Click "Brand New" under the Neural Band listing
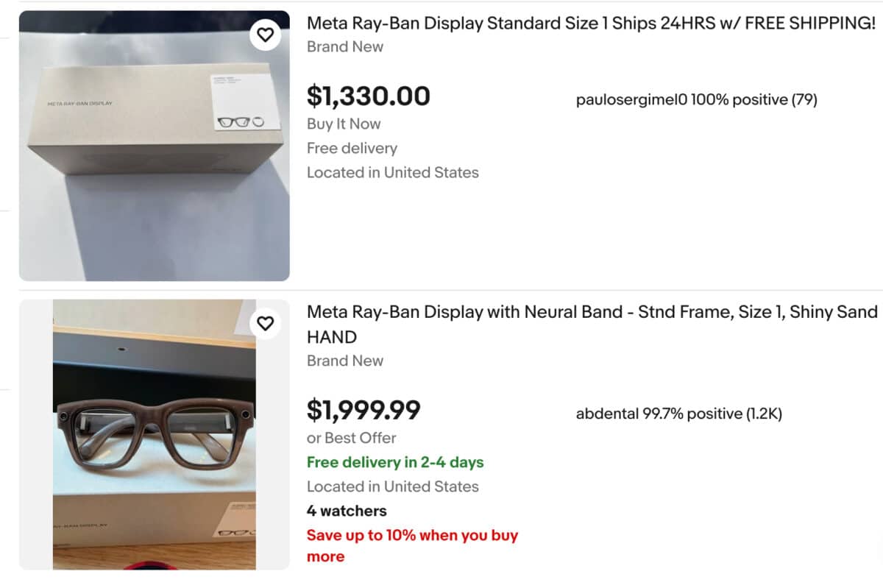The height and width of the screenshot is (588, 883). tap(345, 361)
